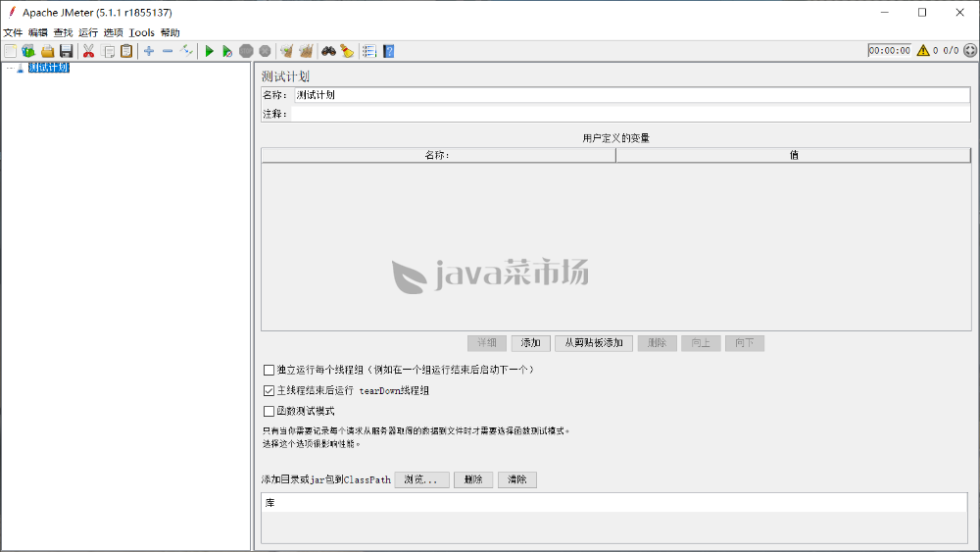
Task: Click the 向上 button
Action: 701,343
